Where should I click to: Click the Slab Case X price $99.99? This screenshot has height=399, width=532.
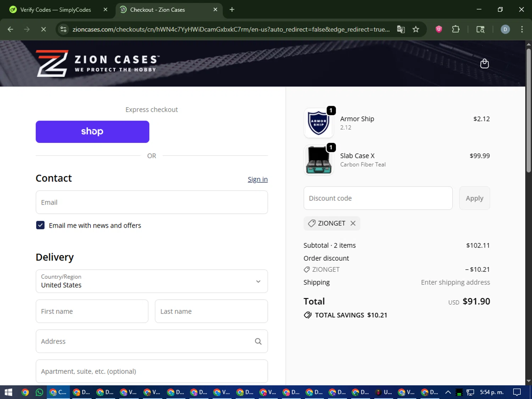[480, 156]
